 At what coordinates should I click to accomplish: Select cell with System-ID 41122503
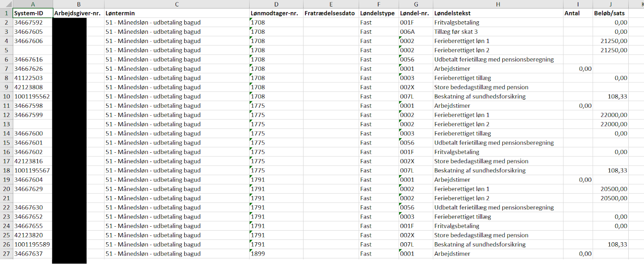[x=33, y=78]
